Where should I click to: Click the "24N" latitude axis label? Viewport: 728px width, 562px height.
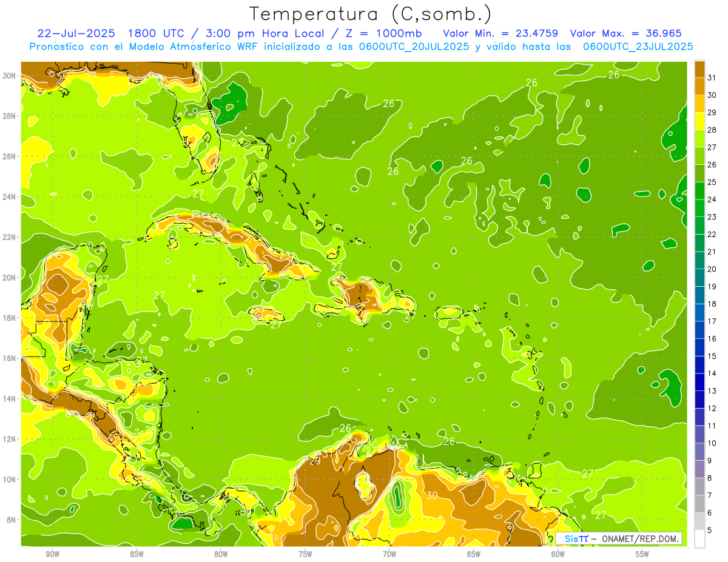coord(10,196)
